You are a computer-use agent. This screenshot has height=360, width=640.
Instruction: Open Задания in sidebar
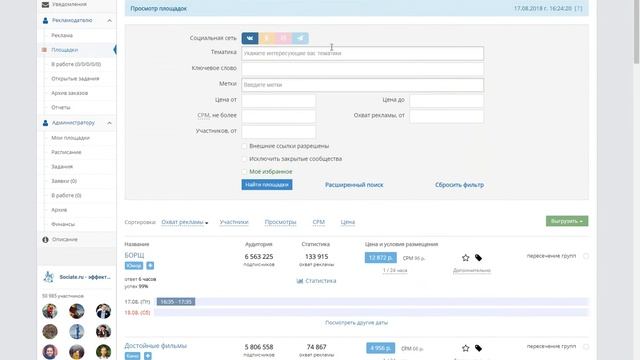pos(62,167)
